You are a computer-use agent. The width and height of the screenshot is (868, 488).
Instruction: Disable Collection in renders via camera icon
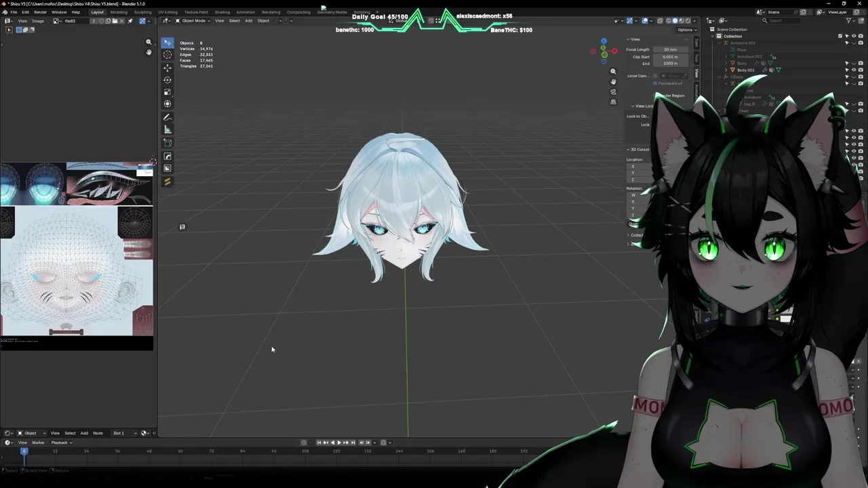click(861, 36)
